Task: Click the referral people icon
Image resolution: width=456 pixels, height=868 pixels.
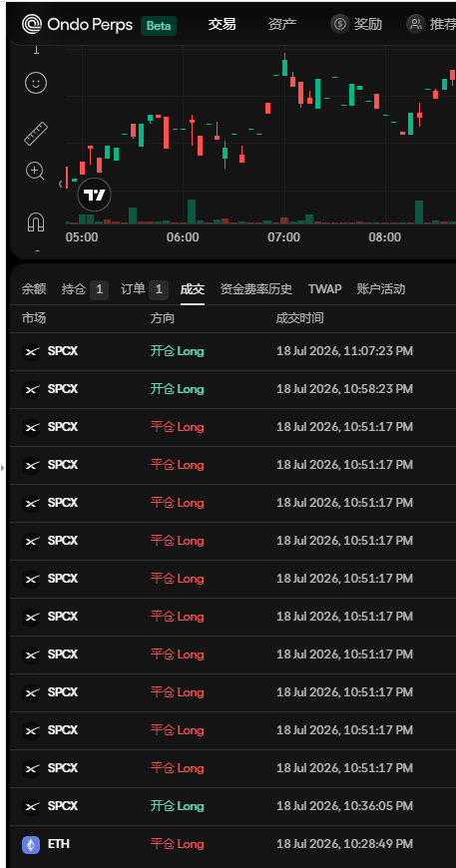Action: pyautogui.click(x=416, y=24)
